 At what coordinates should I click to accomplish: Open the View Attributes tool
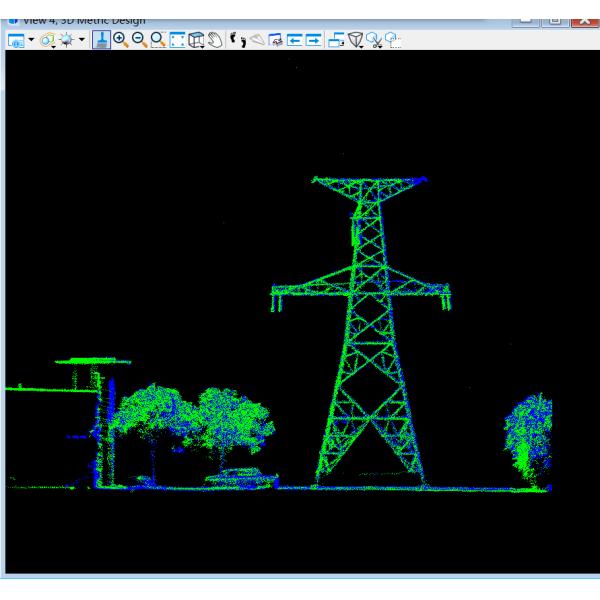[x=15, y=38]
